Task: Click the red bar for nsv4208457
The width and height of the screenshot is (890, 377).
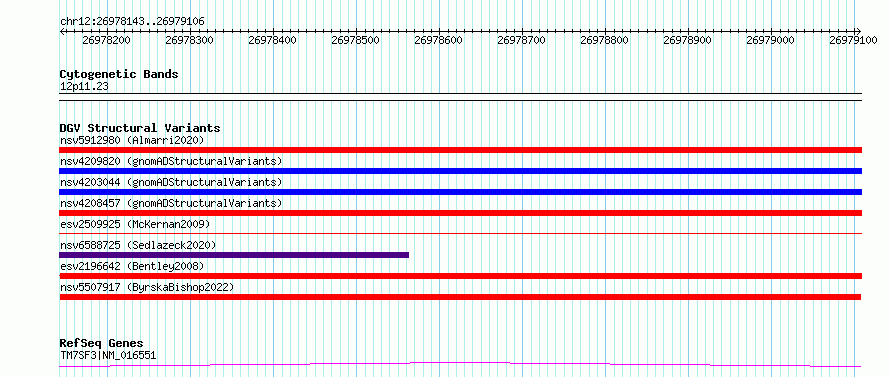Action: (x=460, y=213)
